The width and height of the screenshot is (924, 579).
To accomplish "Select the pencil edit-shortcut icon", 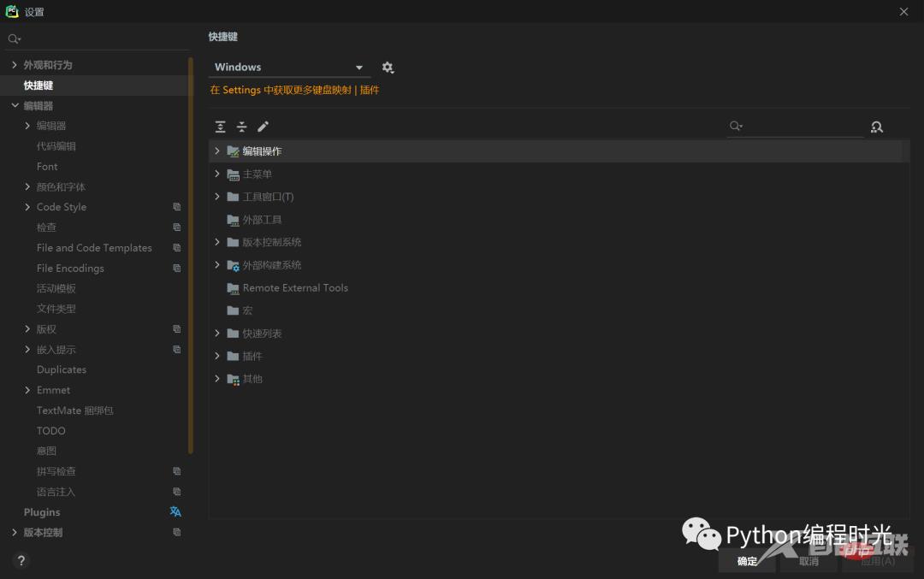I will [x=262, y=126].
